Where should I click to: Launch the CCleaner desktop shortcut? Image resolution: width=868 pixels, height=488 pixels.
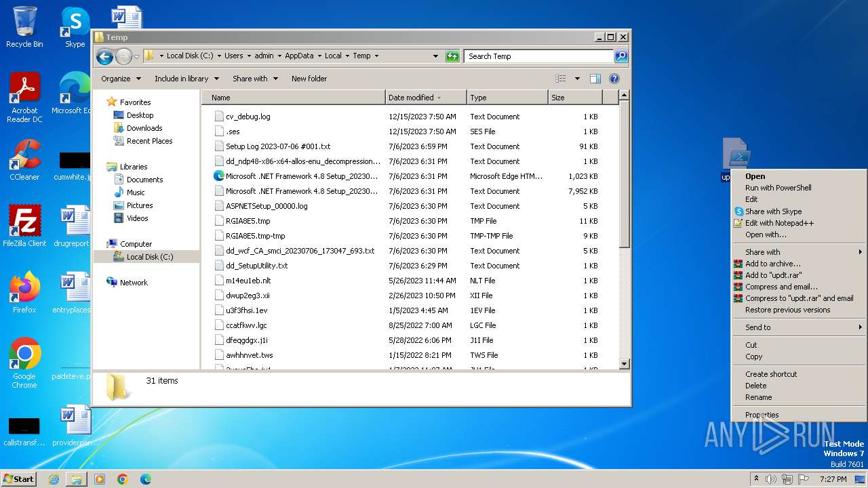[24, 160]
